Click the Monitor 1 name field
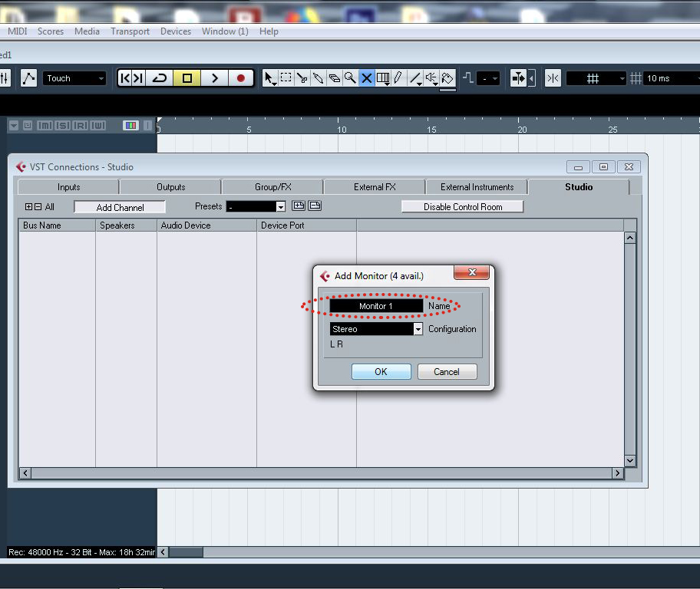The height and width of the screenshot is (589, 700). tap(376, 306)
